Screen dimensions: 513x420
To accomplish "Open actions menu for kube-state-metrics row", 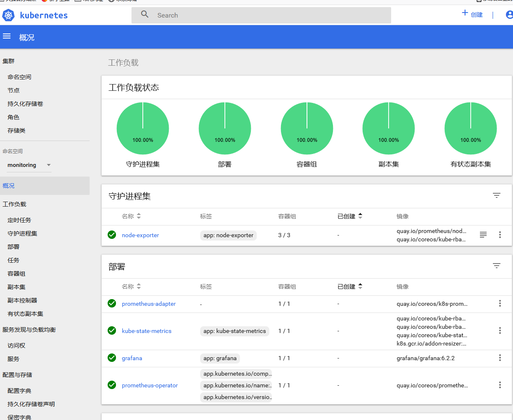I will pyautogui.click(x=500, y=330).
